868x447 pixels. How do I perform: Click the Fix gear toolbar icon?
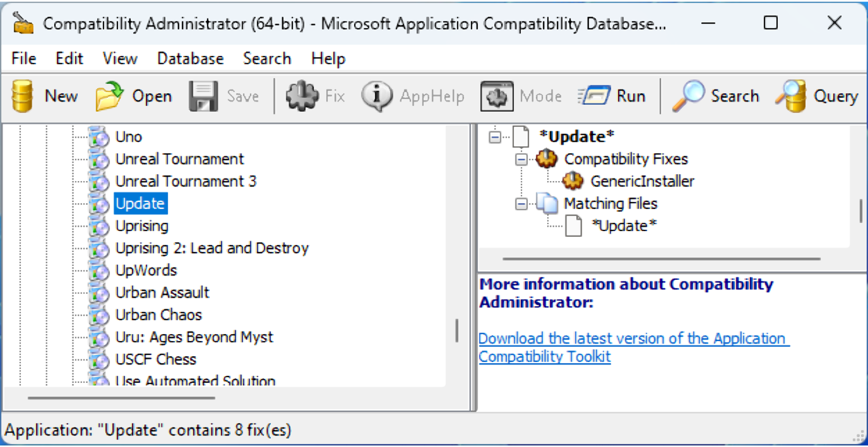[302, 96]
